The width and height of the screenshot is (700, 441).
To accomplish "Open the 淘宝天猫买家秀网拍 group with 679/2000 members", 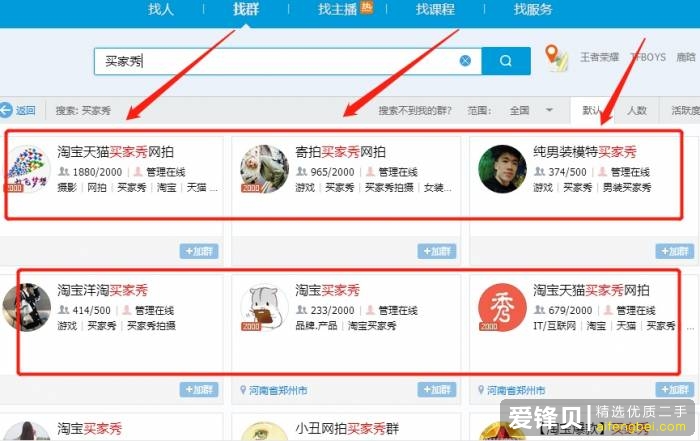I will (591, 291).
